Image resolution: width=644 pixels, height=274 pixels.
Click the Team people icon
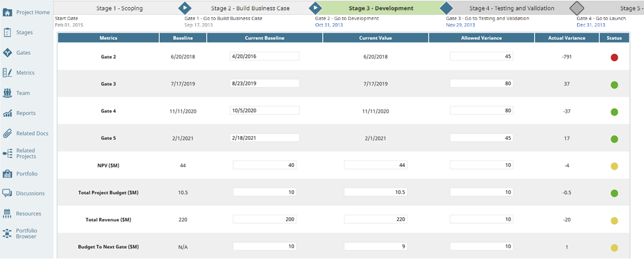pyautogui.click(x=7, y=93)
